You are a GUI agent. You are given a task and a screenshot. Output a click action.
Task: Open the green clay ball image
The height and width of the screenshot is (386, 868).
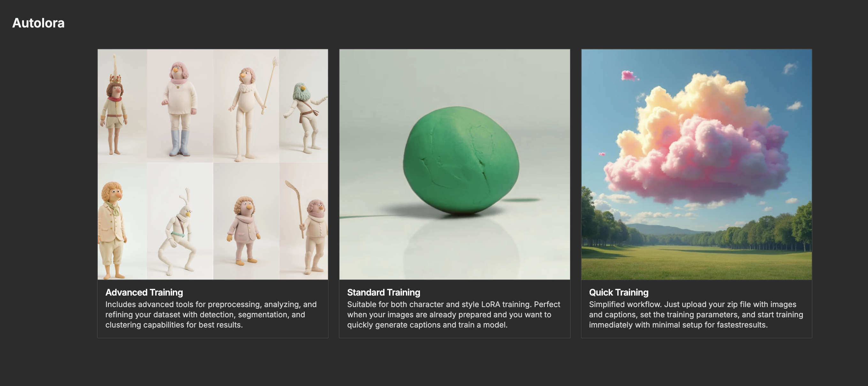click(454, 164)
